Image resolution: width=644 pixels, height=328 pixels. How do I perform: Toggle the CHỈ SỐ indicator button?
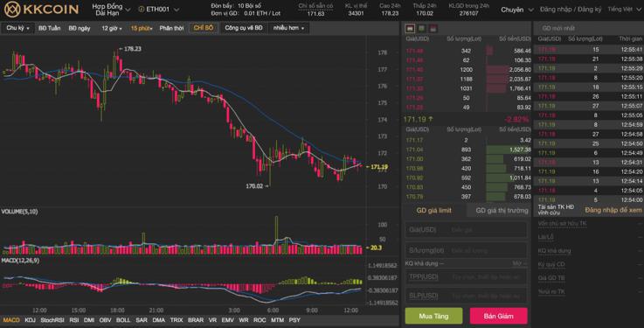pyautogui.click(x=204, y=28)
